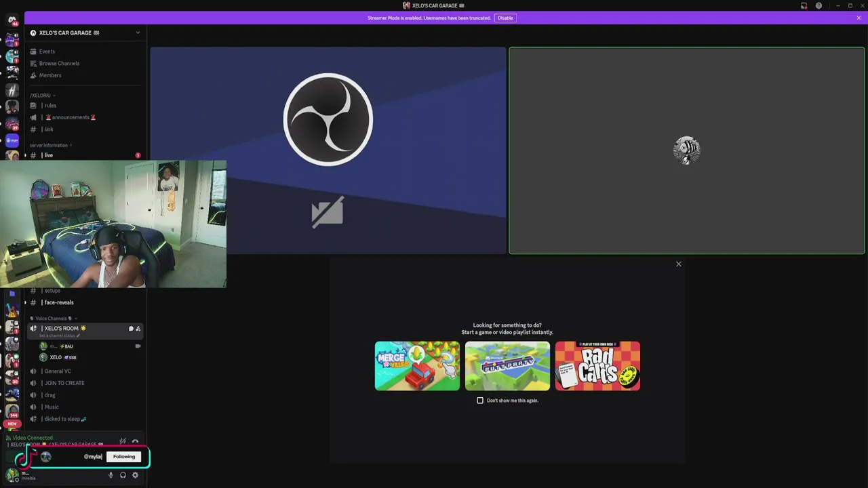Open the Help question mark icon
868x488 pixels.
coord(818,5)
